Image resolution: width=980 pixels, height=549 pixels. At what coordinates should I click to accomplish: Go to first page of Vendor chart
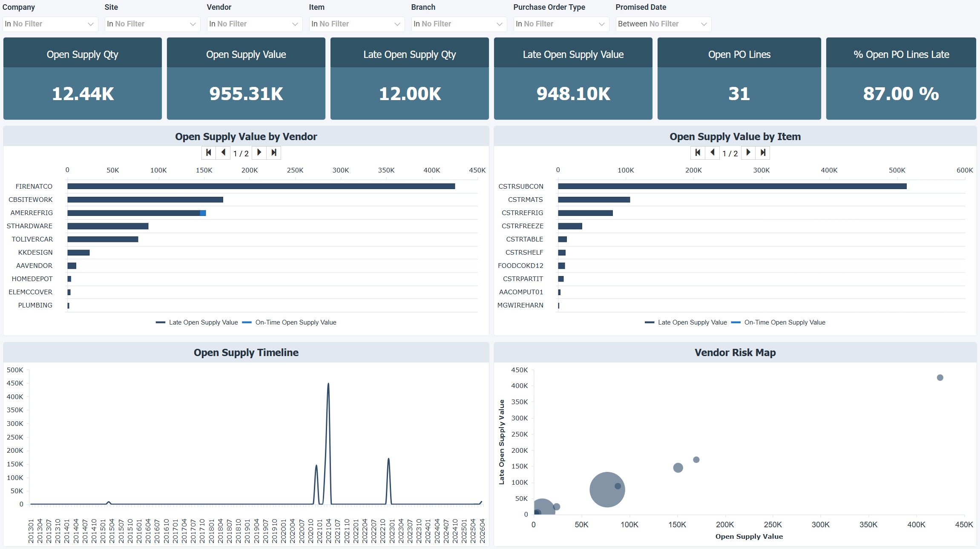[208, 152]
